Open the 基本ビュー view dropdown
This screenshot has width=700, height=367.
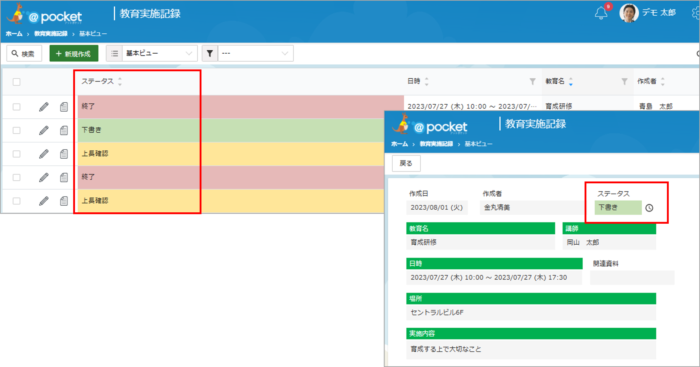(x=159, y=54)
